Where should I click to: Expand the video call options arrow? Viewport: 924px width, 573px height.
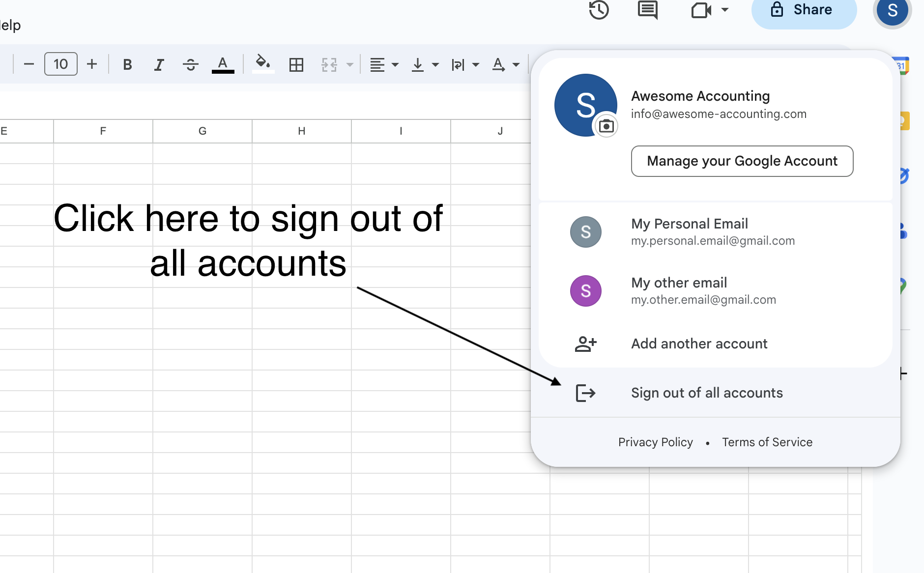pyautogui.click(x=725, y=10)
